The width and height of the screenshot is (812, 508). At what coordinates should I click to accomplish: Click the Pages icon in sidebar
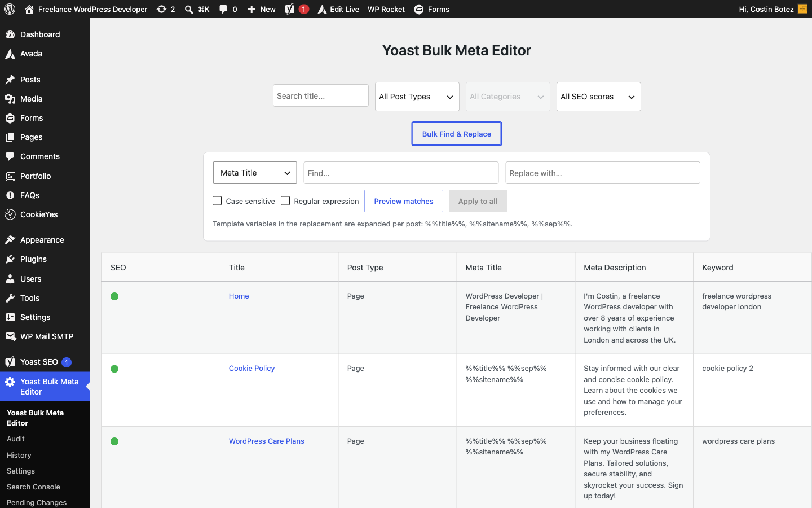click(x=10, y=137)
